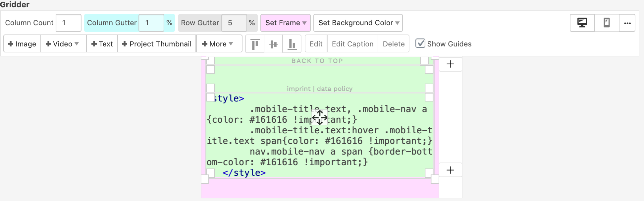
Task: Switch to desktop layout view icon
Action: tap(582, 23)
